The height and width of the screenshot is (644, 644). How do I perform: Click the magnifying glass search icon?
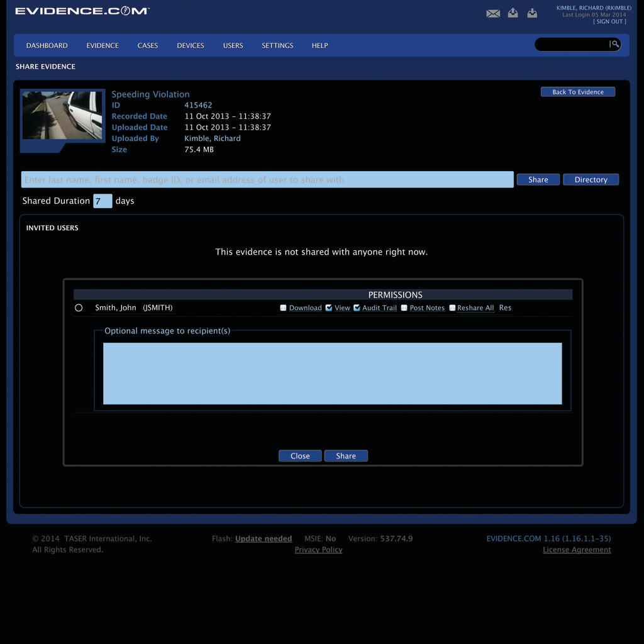pos(614,44)
